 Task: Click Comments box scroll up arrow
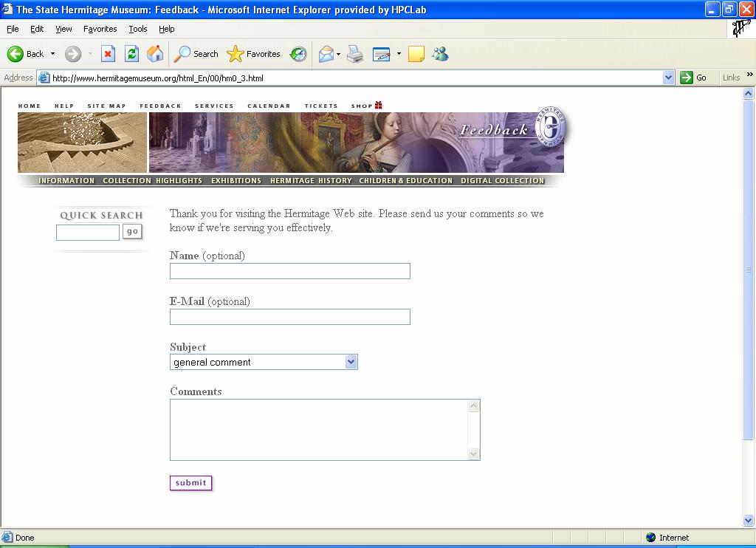[473, 406]
